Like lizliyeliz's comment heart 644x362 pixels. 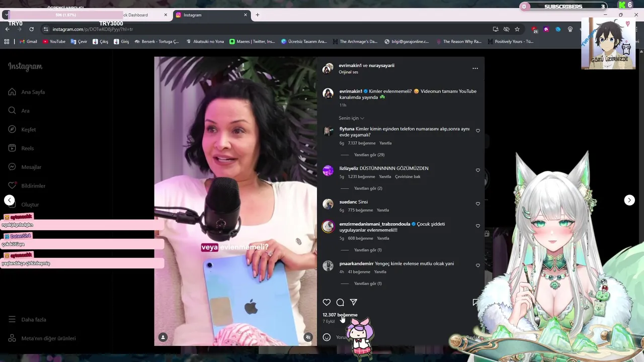478,170
